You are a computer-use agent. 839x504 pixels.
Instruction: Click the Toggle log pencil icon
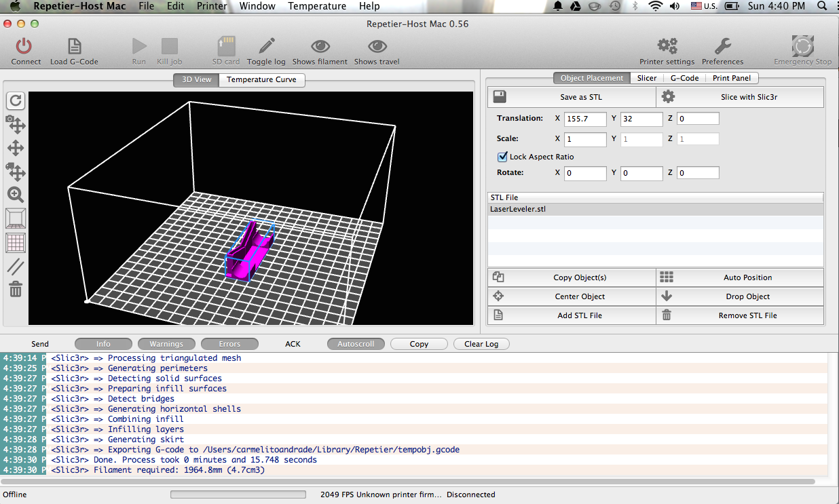(266, 46)
